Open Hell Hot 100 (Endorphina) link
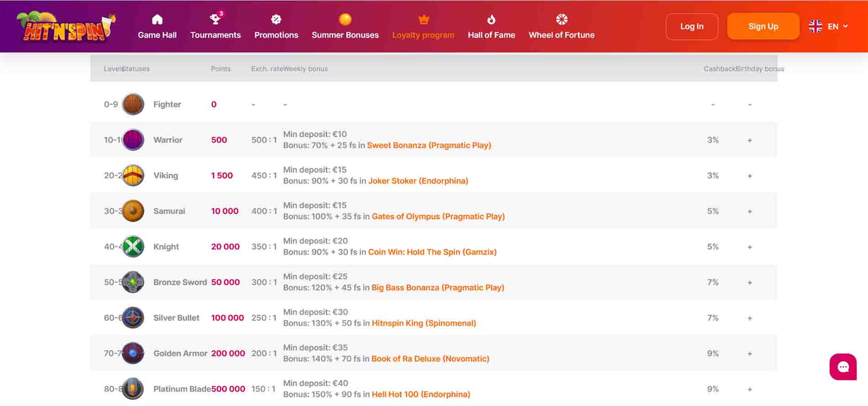868x406 pixels. pyautogui.click(x=421, y=394)
